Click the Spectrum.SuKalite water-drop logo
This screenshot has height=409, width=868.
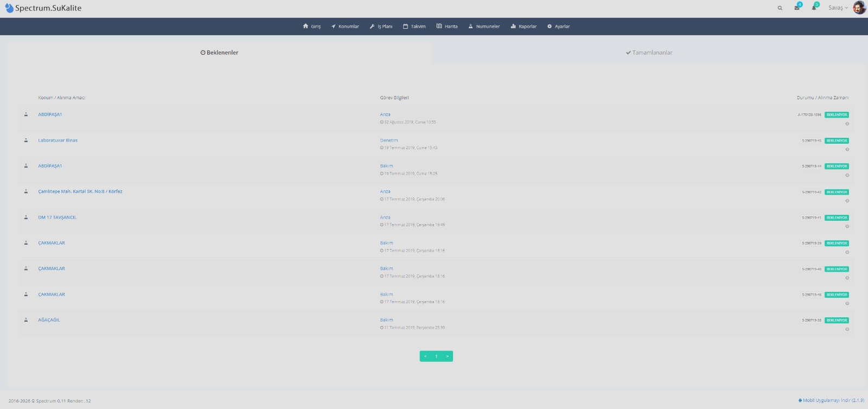[x=9, y=8]
